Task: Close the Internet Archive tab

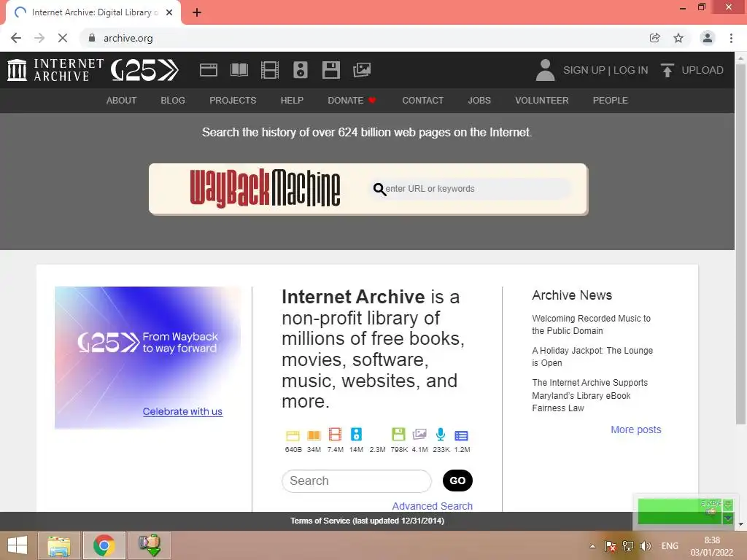Action: [x=169, y=12]
